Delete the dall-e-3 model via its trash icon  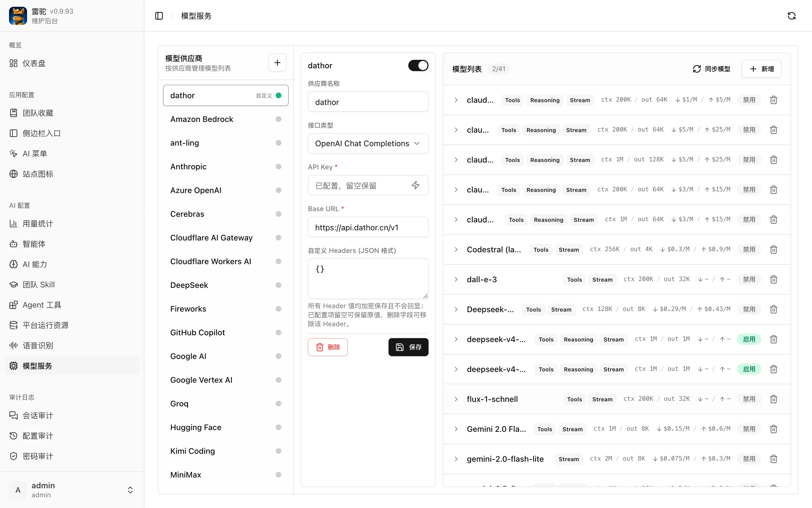pos(773,279)
